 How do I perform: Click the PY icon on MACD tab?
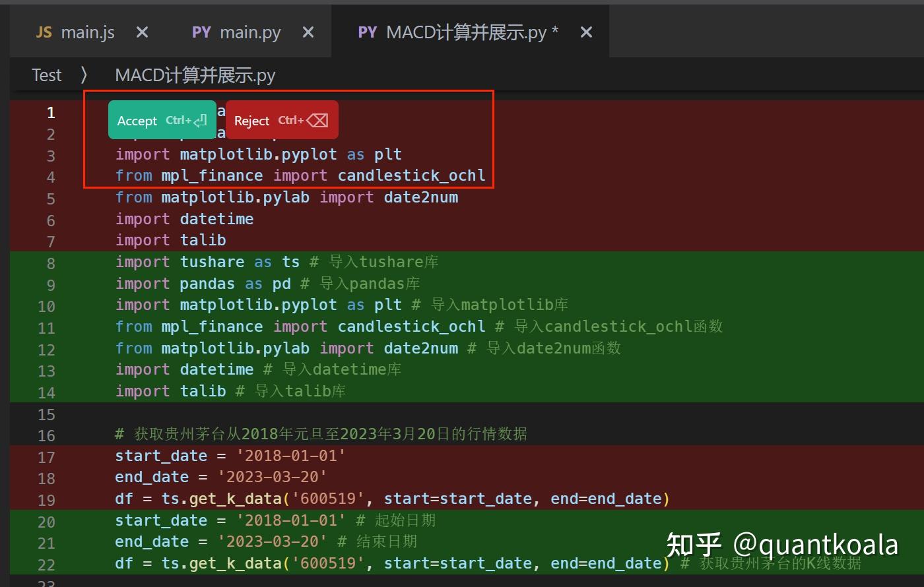367,32
